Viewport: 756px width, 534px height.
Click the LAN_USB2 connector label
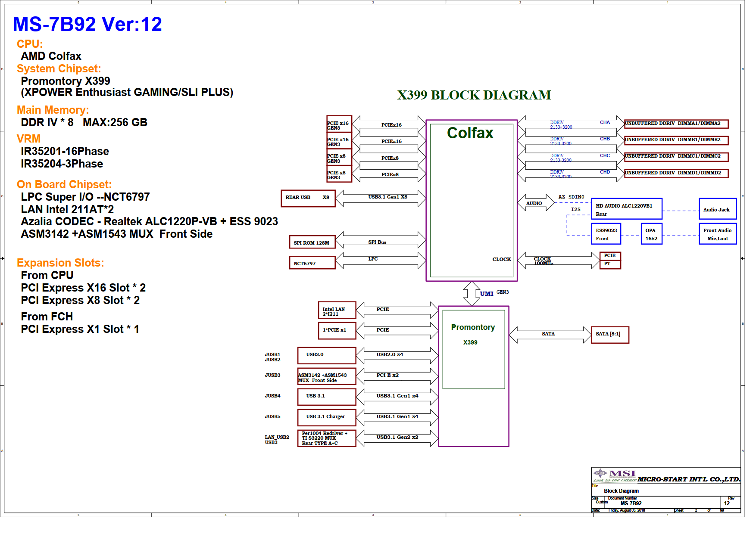pos(277,437)
